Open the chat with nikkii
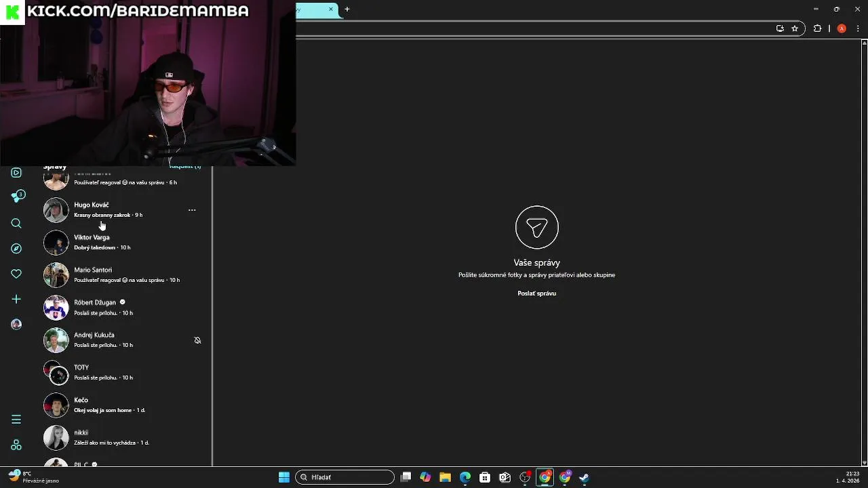This screenshot has width=868, height=488. pyautogui.click(x=122, y=438)
